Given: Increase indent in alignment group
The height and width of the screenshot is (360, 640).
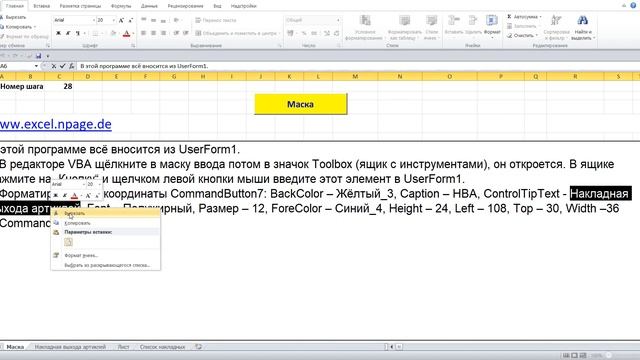Looking at the screenshot, I should (186, 33).
